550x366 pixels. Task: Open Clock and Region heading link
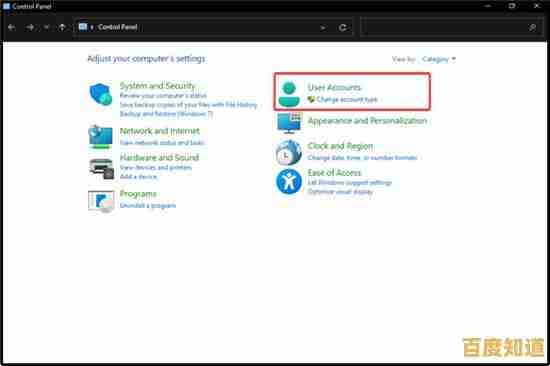340,146
